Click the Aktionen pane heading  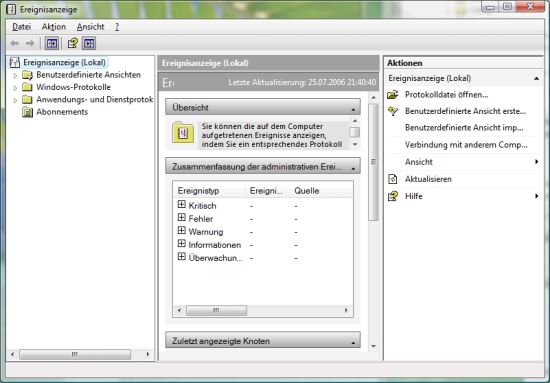tap(404, 63)
